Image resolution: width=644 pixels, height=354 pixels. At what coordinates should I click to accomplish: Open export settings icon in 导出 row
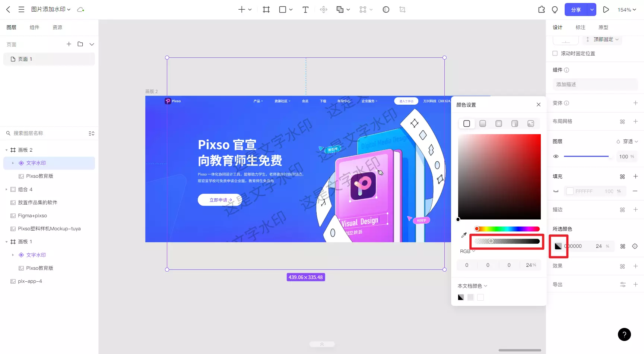coord(623,285)
